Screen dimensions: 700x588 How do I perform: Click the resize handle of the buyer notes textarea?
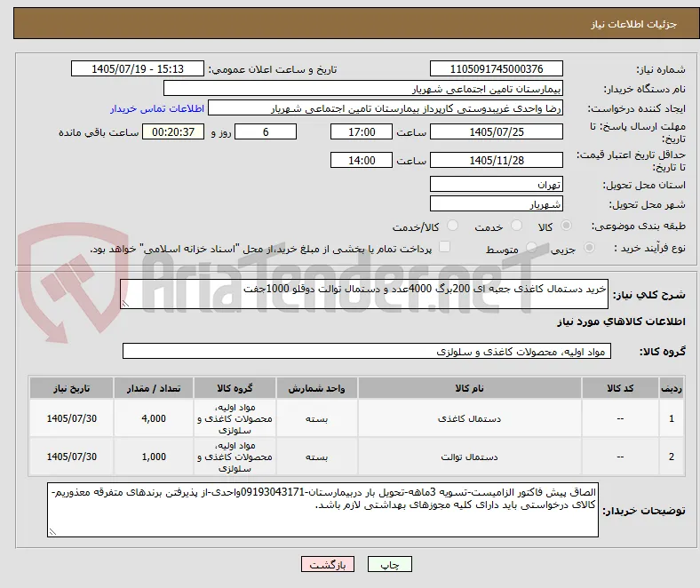pyautogui.click(x=52, y=532)
